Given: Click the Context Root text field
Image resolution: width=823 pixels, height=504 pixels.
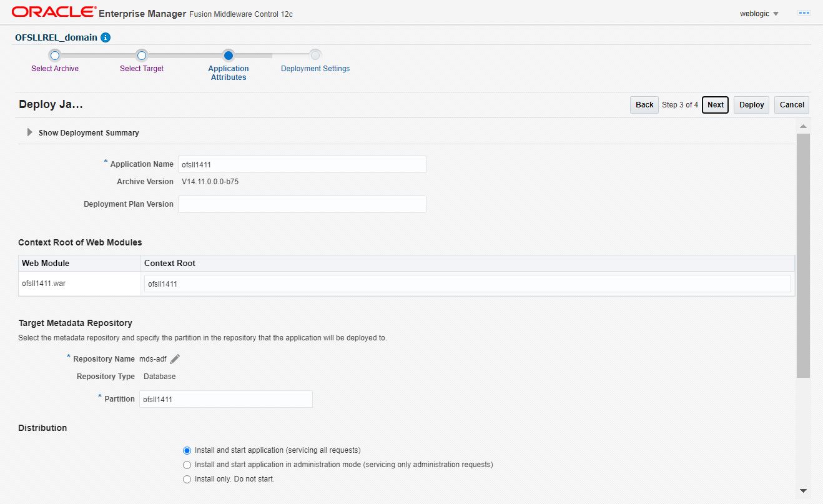Looking at the screenshot, I should [467, 284].
